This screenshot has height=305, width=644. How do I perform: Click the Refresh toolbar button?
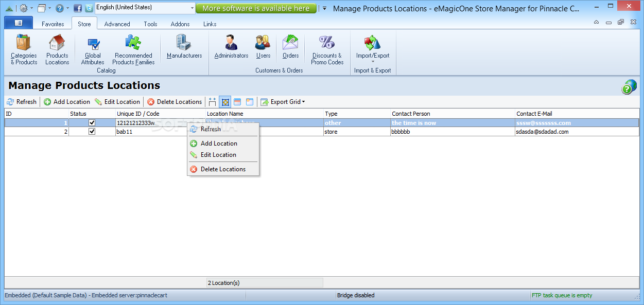pyautogui.click(x=22, y=102)
